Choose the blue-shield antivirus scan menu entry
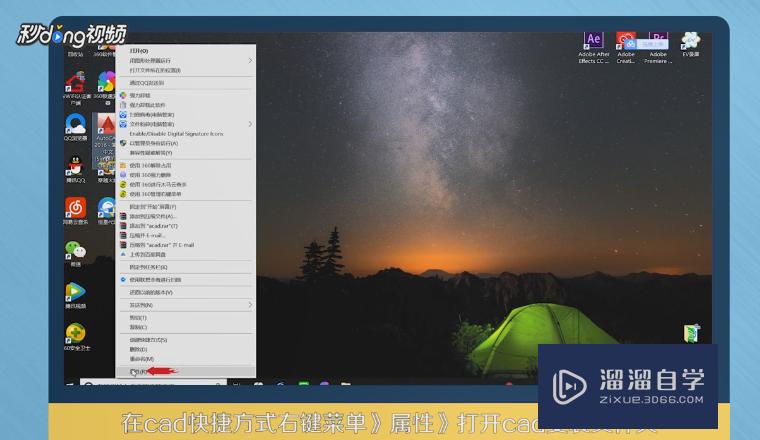This screenshot has height=440, width=760. [x=186, y=280]
